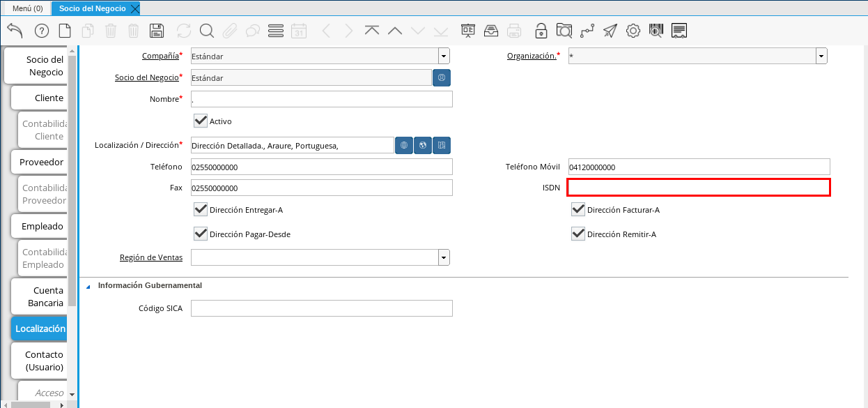Click the Teléfono Móvil input field
The width and height of the screenshot is (868, 408).
click(699, 167)
